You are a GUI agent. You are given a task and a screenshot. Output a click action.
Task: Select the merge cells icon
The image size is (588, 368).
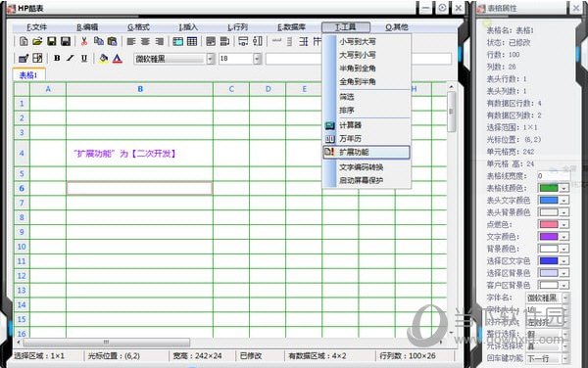304,41
